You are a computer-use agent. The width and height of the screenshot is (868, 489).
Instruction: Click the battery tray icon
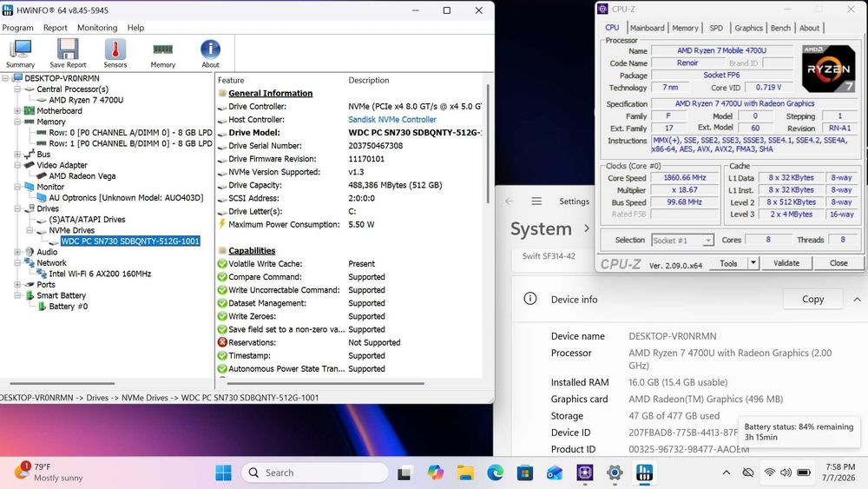click(804, 472)
